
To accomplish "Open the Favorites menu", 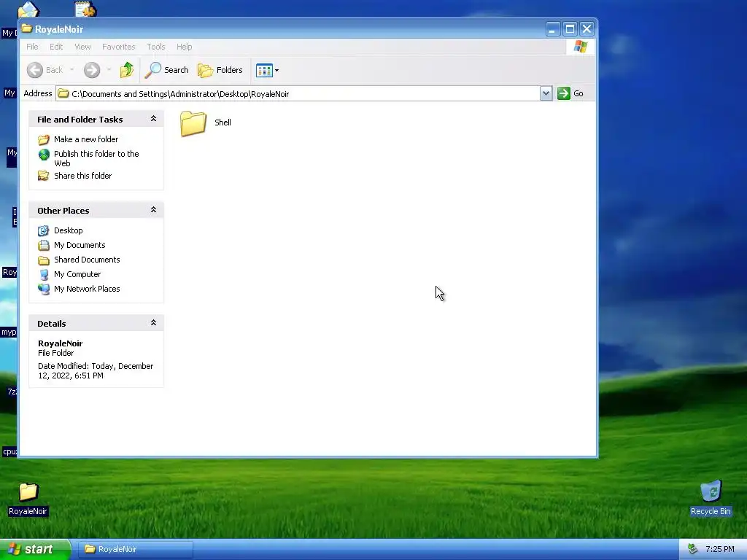I will (119, 47).
